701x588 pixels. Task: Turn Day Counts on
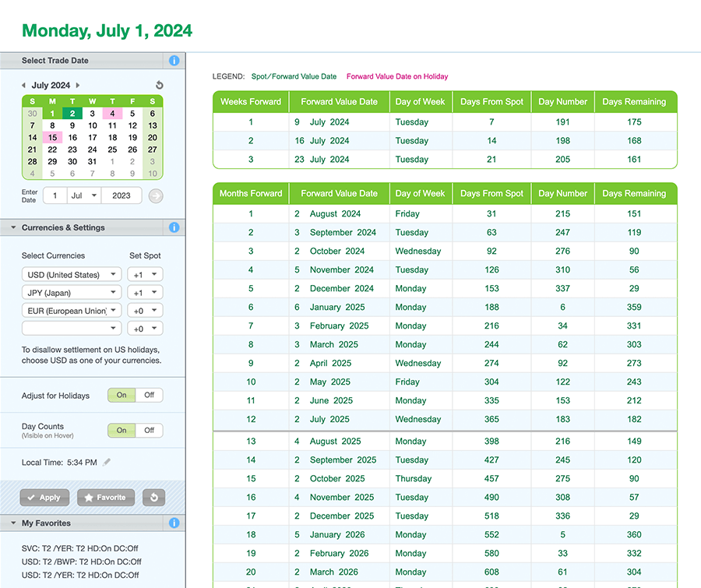click(122, 431)
